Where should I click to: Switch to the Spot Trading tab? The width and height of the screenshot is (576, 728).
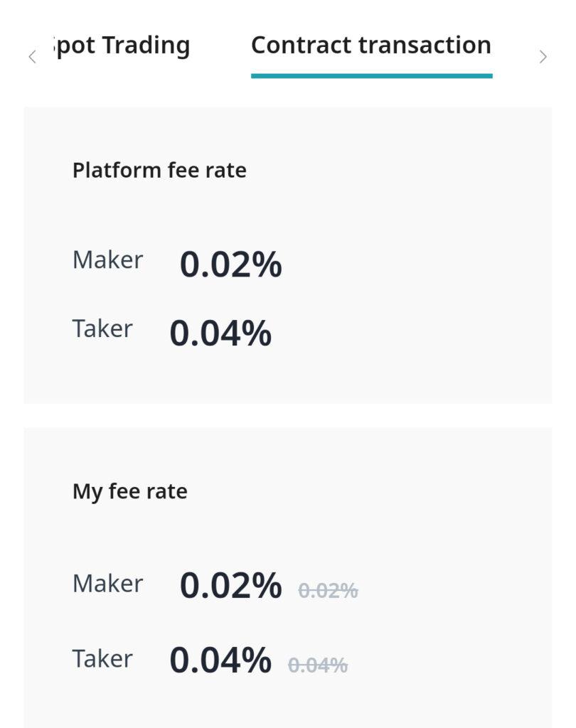[x=122, y=46]
